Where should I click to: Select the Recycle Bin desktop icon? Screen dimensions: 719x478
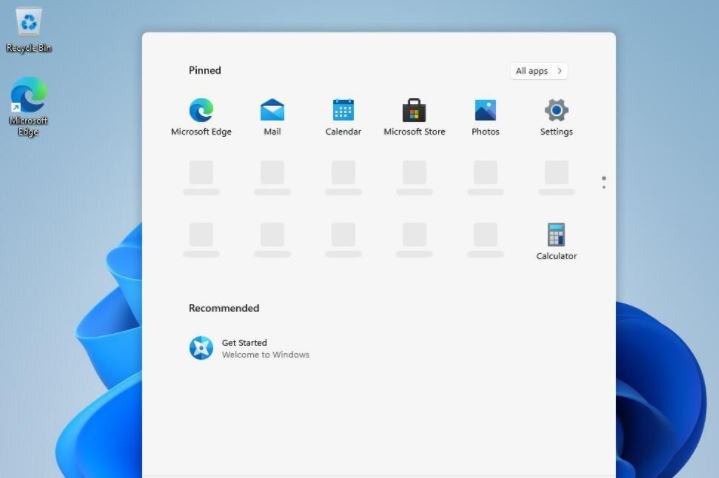pyautogui.click(x=29, y=30)
